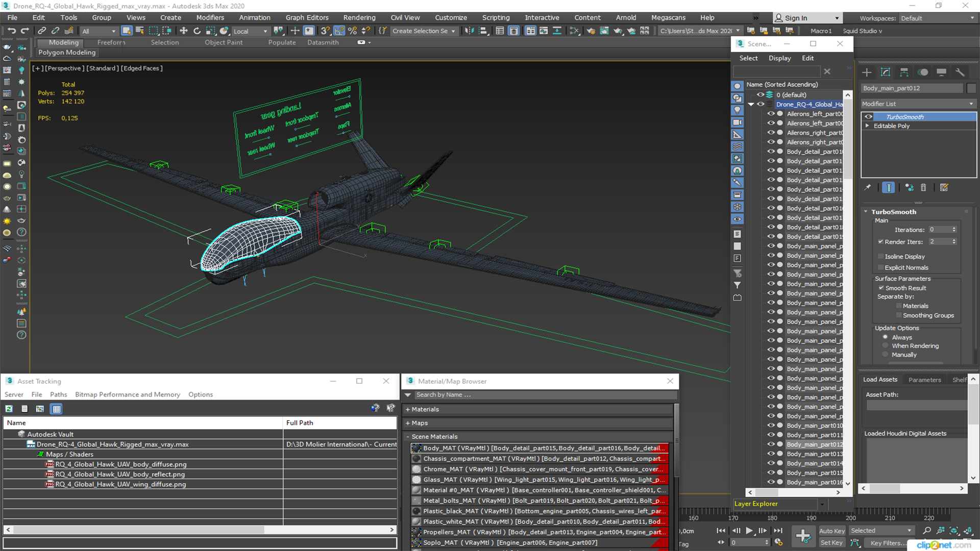This screenshot has height=551, width=980.
Task: Click the Pin Stack icon
Action: (x=868, y=187)
